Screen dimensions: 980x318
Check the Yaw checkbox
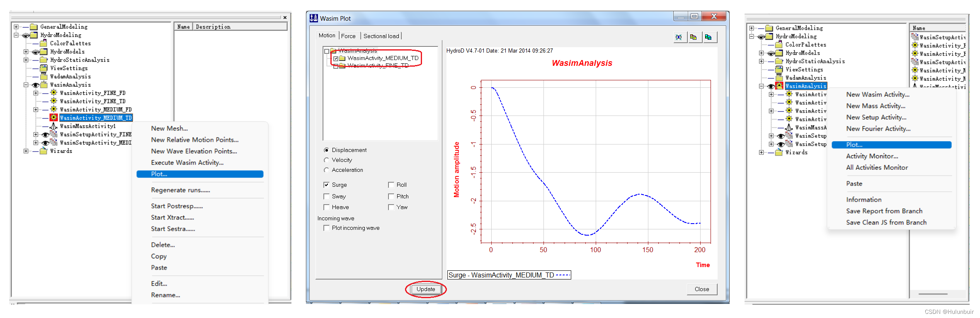click(391, 207)
